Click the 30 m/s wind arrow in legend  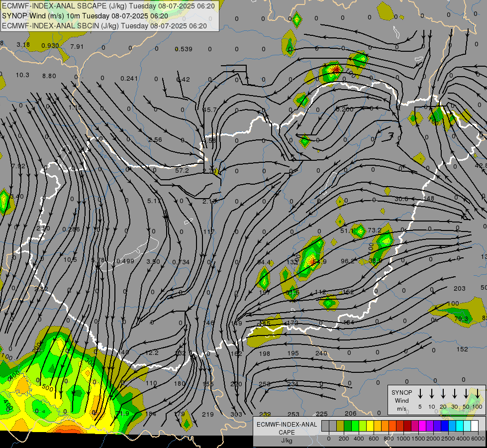coord(455,394)
